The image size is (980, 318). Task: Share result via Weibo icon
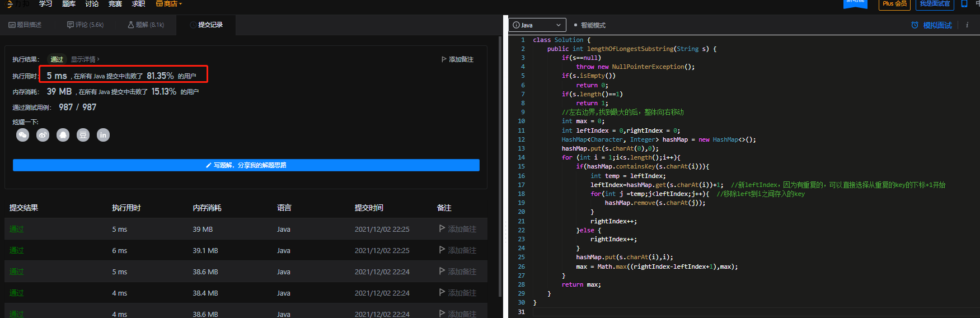pyautogui.click(x=43, y=135)
